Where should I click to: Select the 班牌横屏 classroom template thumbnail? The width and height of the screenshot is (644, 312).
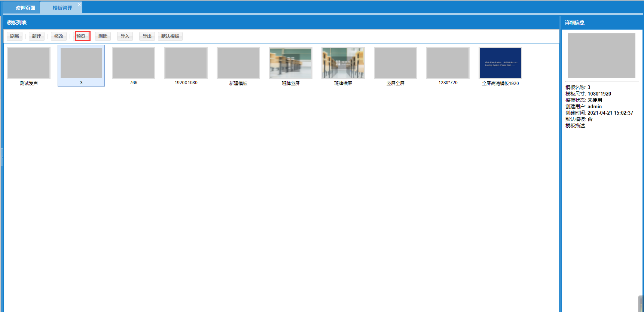click(343, 63)
